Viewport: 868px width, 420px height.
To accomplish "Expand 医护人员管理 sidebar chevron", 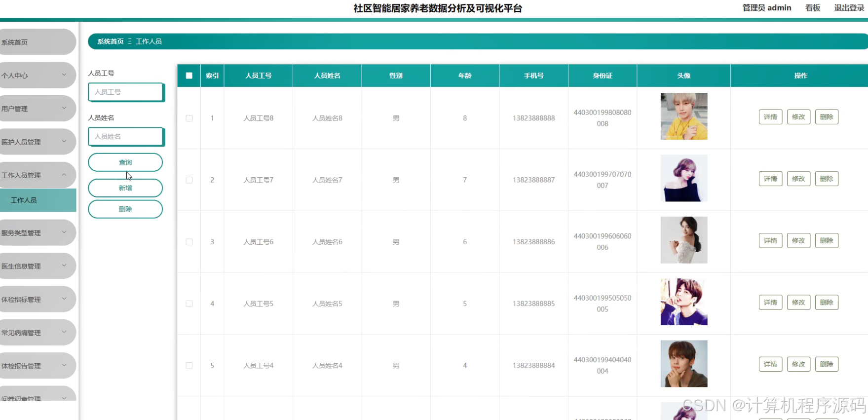I will click(64, 142).
